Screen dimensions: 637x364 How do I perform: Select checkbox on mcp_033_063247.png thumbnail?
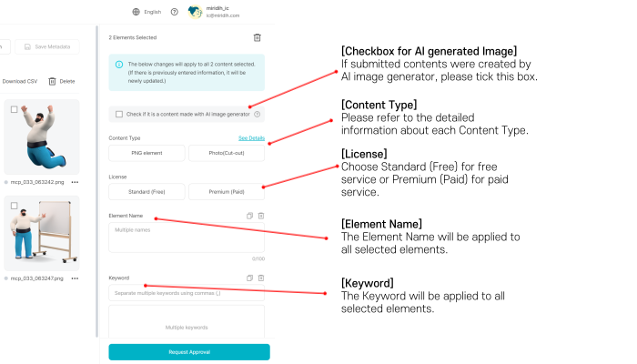(14, 206)
